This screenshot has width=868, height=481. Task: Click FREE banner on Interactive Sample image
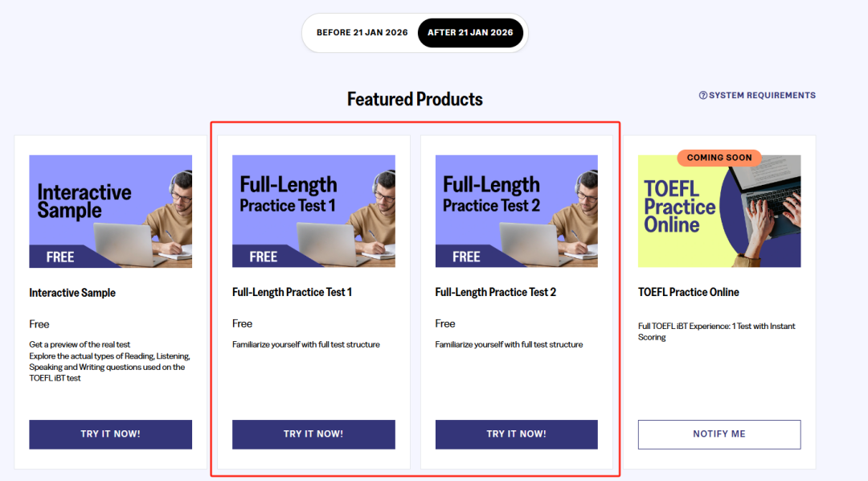(60, 257)
